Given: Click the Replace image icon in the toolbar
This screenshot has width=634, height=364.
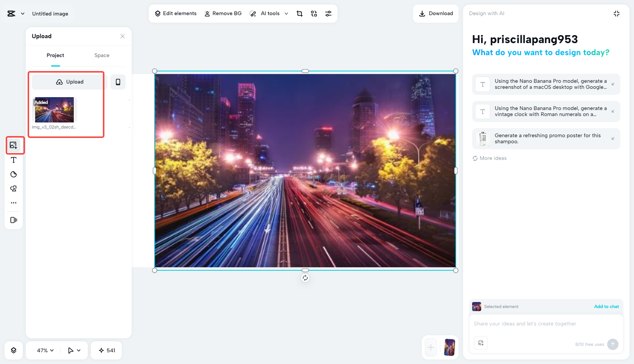Looking at the screenshot, I should pos(314,13).
